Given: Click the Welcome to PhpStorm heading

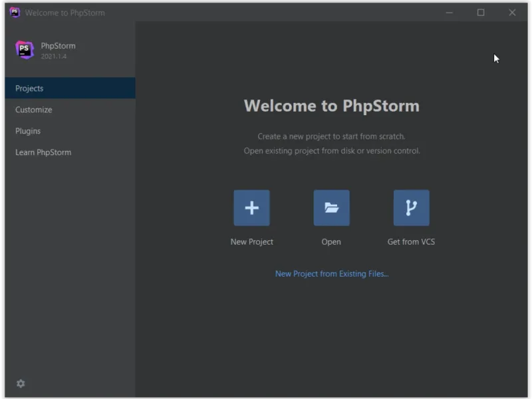Looking at the screenshot, I should point(331,106).
